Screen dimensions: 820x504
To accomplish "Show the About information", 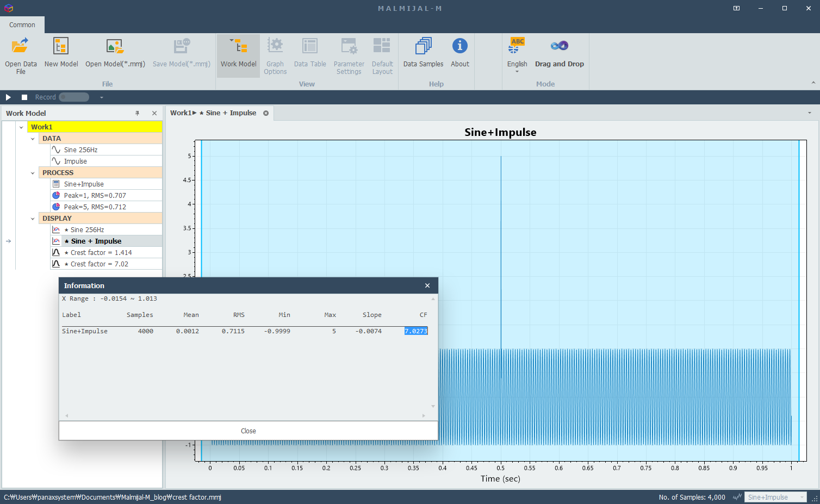I will [x=459, y=53].
